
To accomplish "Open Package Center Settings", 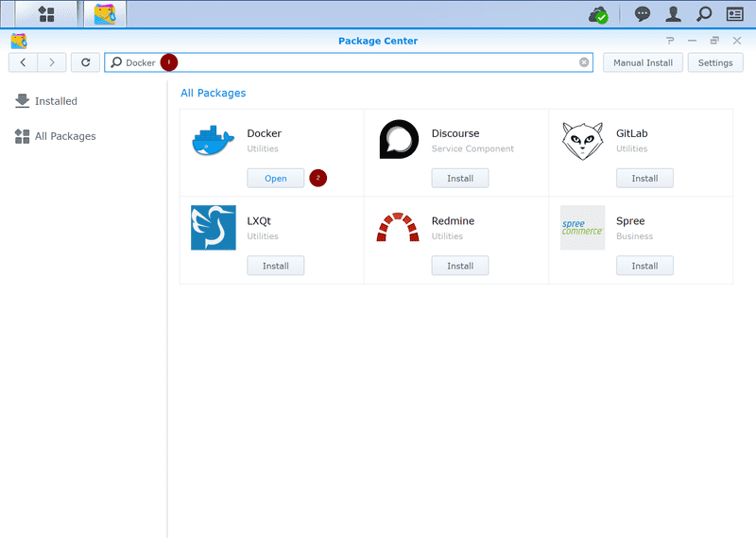I will [x=715, y=62].
